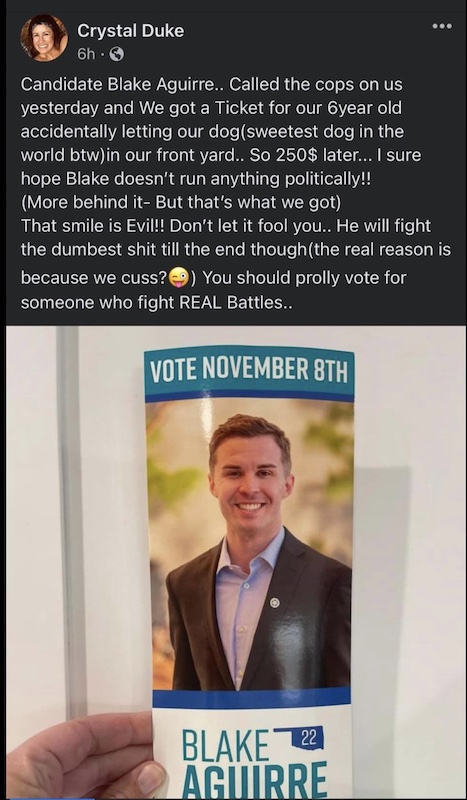Click the Candidate Blake Aguirre opening line
Image resolution: width=467 pixels, height=800 pixels.
[x=119, y=84]
